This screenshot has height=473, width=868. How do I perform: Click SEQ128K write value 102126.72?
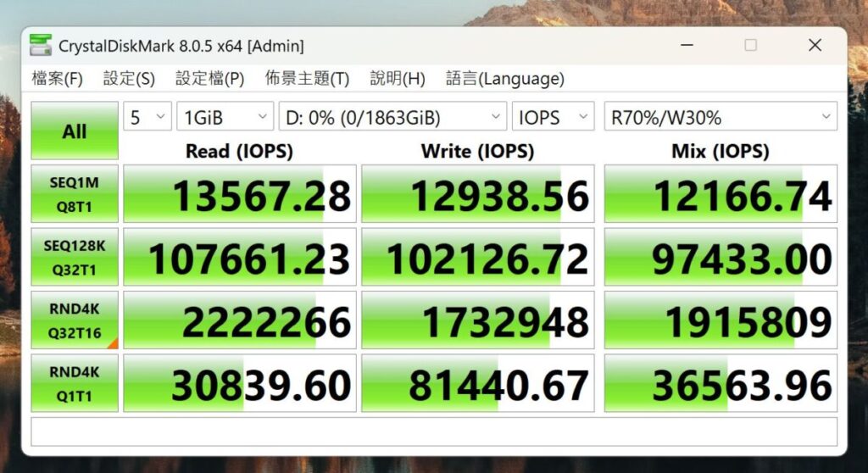(478, 257)
